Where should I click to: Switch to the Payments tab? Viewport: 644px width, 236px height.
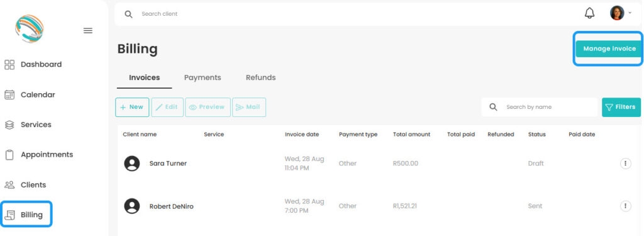click(203, 77)
